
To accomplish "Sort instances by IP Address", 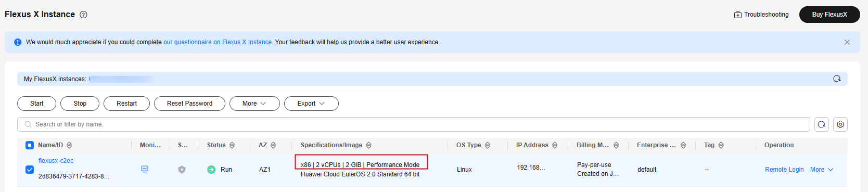I will (555, 145).
